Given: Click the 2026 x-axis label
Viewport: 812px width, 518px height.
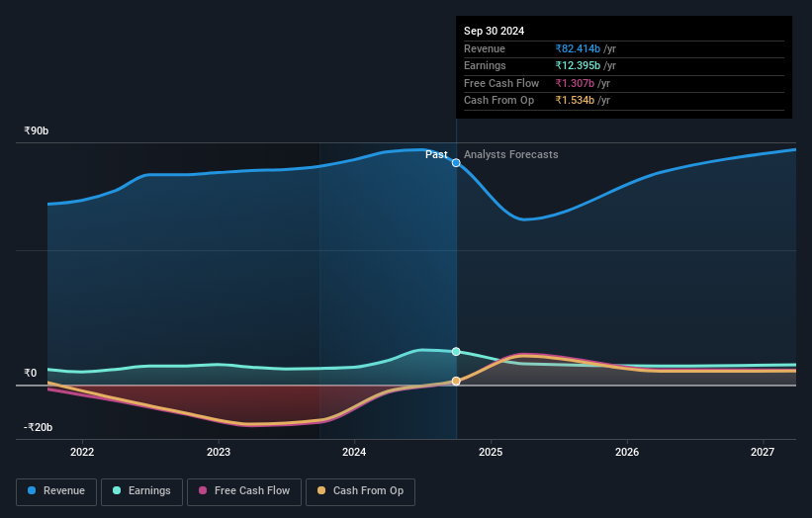Looking at the screenshot, I should [627, 453].
